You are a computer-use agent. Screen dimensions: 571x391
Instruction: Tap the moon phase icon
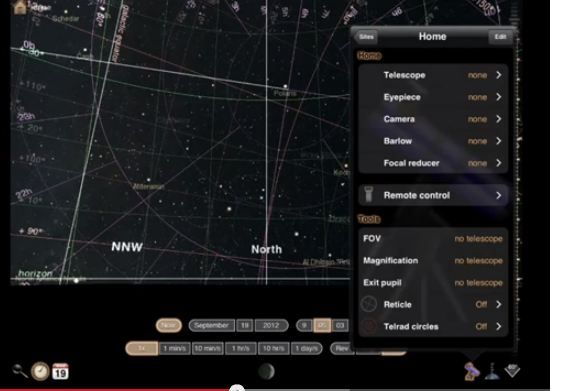(x=266, y=372)
